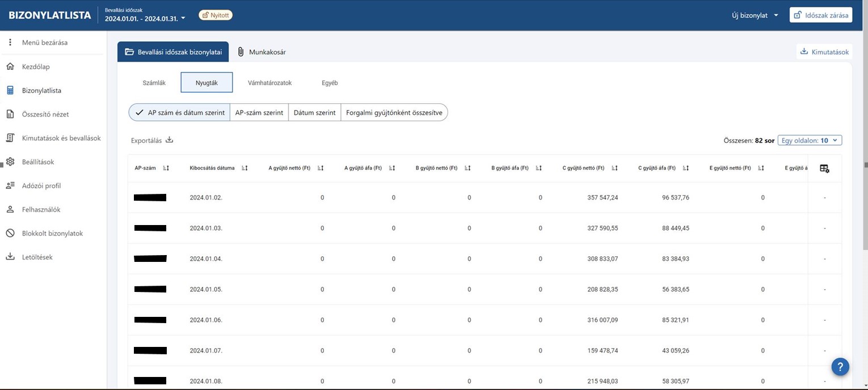Click the blue help question mark button
The height and width of the screenshot is (390, 868).
(840, 367)
